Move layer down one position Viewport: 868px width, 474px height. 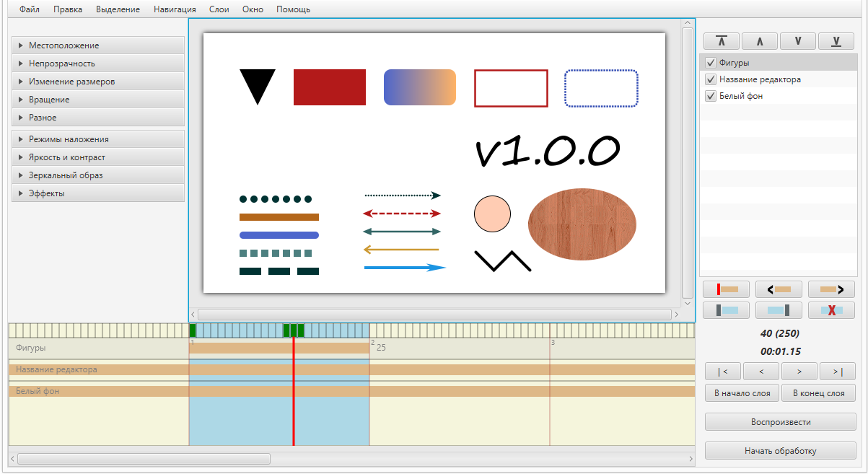pyautogui.click(x=799, y=41)
